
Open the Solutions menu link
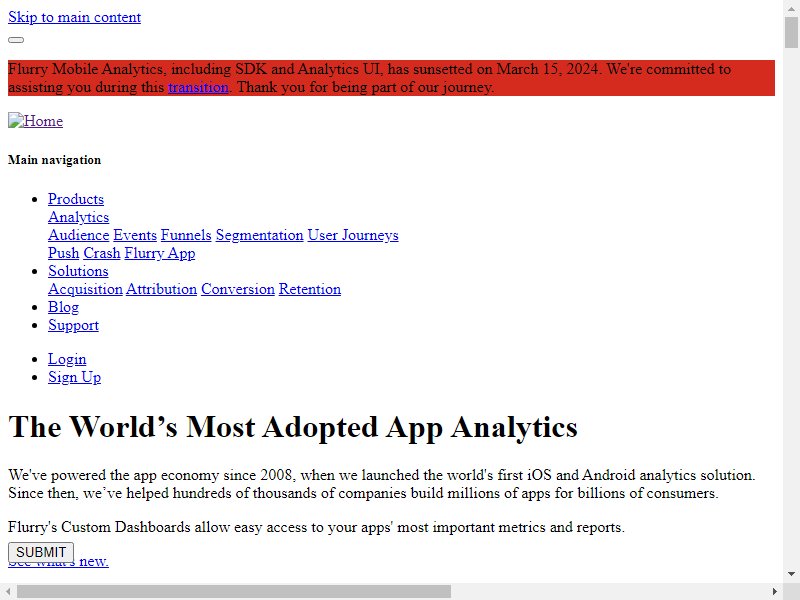[78, 271]
